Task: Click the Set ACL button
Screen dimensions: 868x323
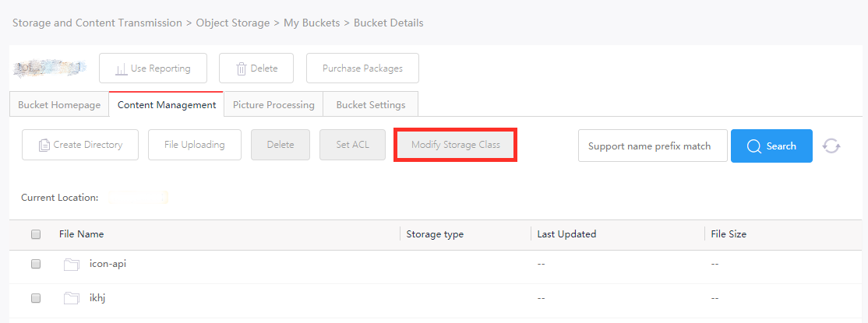Action: pos(353,145)
